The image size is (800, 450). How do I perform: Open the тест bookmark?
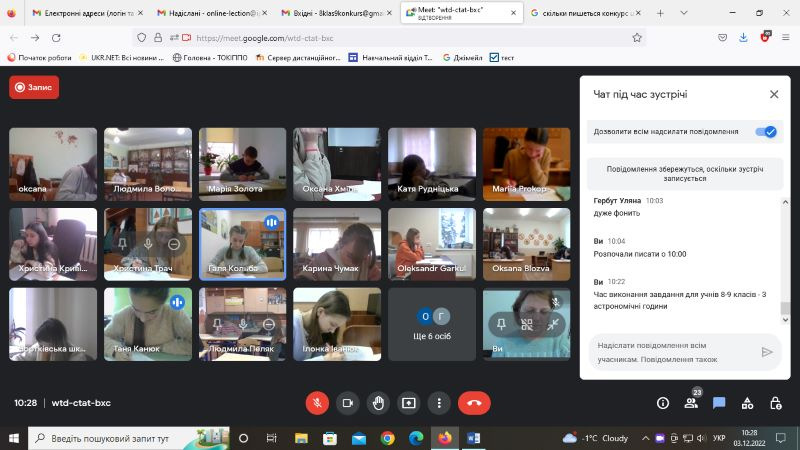point(502,58)
